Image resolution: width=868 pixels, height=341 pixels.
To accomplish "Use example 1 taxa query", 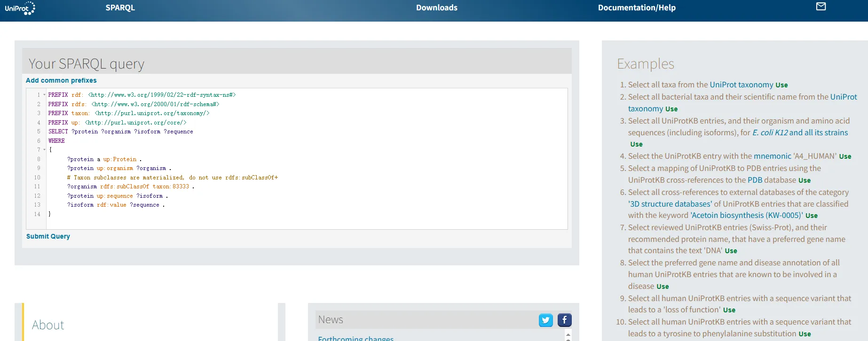I will point(781,85).
